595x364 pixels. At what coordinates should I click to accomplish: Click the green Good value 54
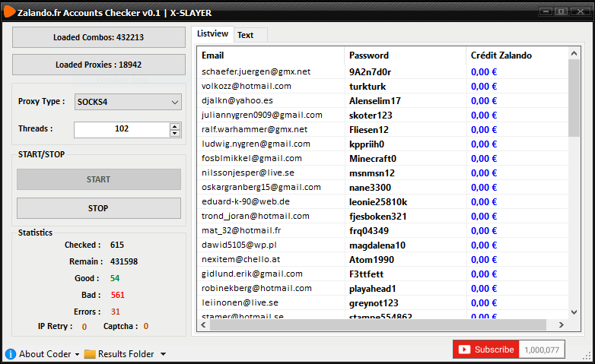coord(115,278)
